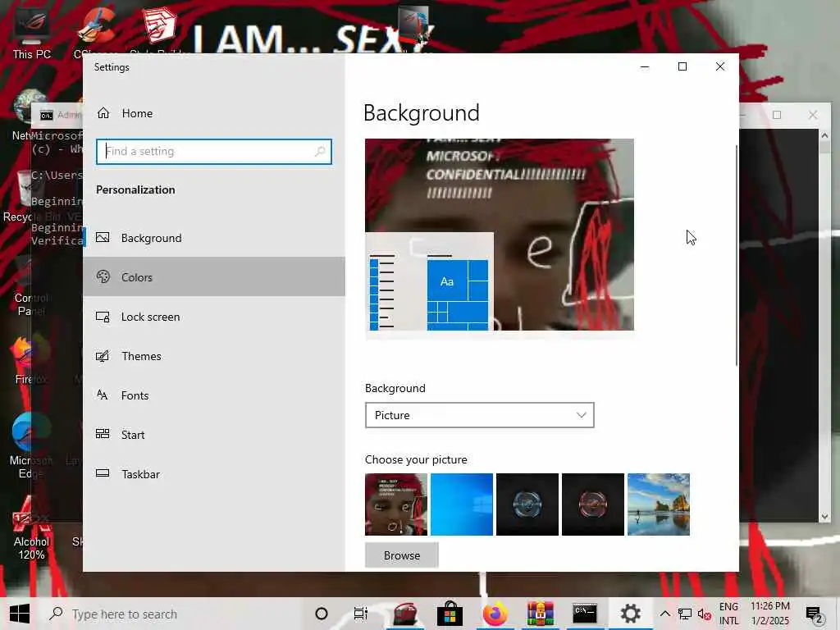Open Firefox from the taskbar
Image resolution: width=840 pixels, height=630 pixels.
click(x=495, y=614)
